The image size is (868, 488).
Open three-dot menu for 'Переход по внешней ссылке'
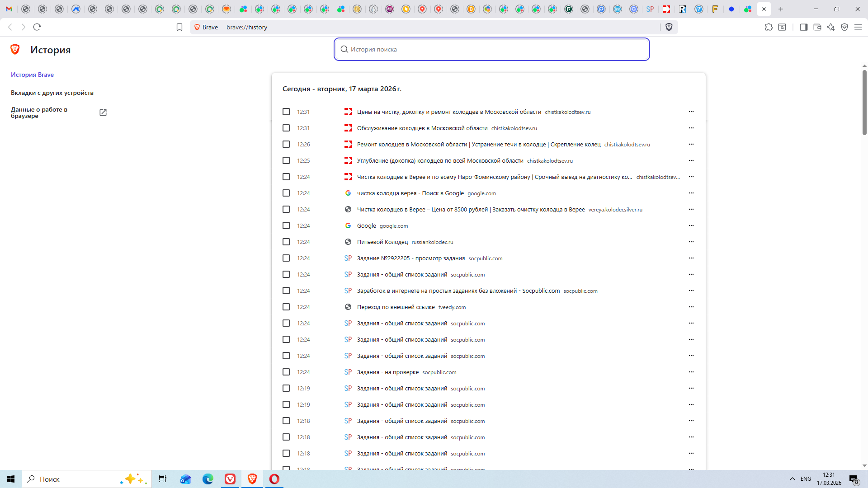tap(691, 307)
